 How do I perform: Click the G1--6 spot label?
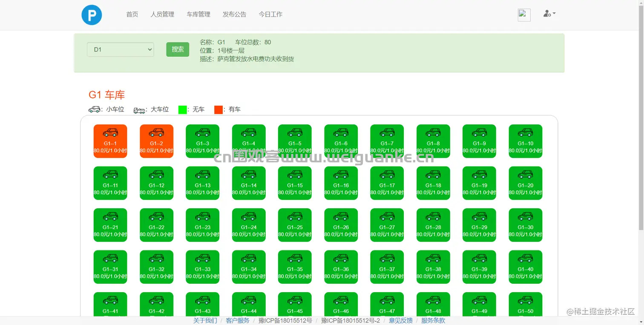pyautogui.click(x=341, y=144)
